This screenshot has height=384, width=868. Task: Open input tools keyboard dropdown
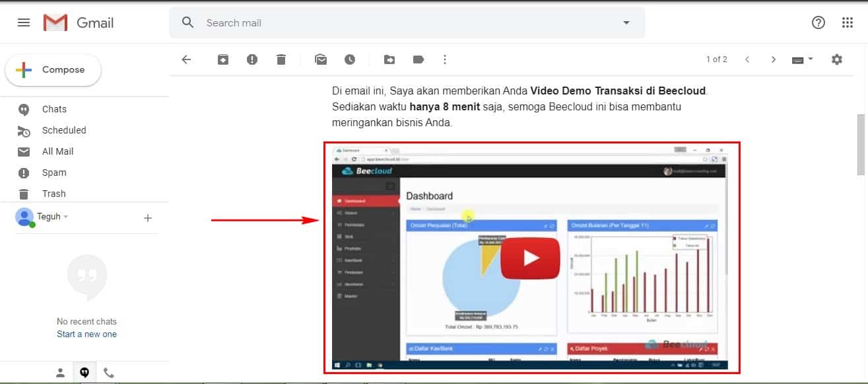point(803,59)
